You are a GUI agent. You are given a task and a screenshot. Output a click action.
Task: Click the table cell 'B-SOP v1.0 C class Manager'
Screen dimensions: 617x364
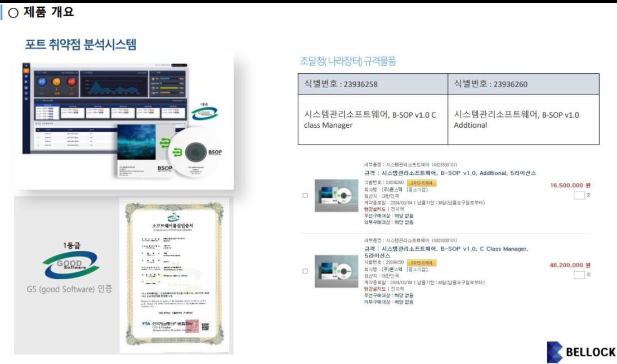[373, 119]
